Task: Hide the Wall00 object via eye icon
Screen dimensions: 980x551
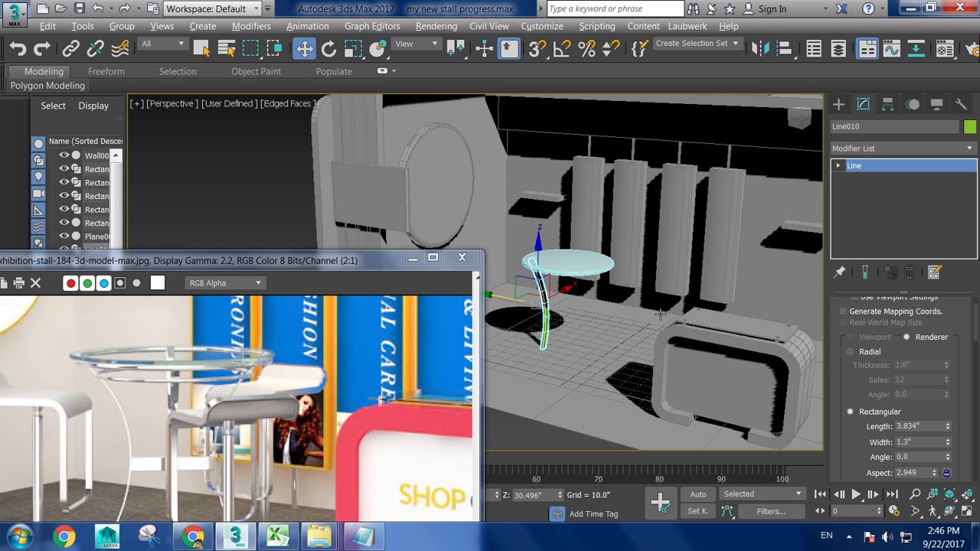Action: click(64, 155)
